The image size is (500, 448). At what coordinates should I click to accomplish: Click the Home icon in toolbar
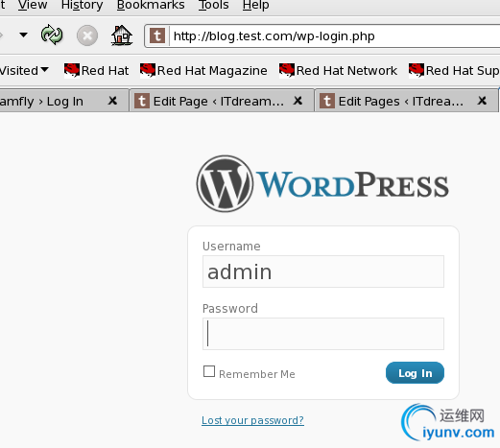(x=122, y=35)
